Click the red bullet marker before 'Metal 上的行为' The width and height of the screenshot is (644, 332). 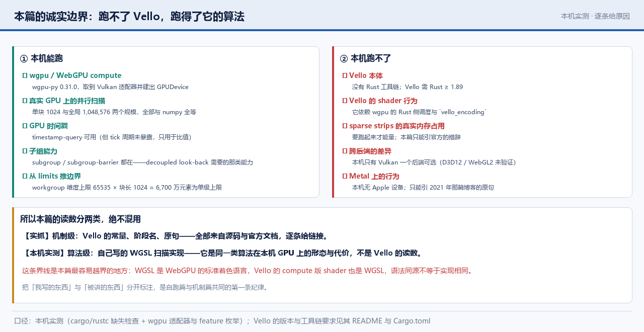[345, 176]
